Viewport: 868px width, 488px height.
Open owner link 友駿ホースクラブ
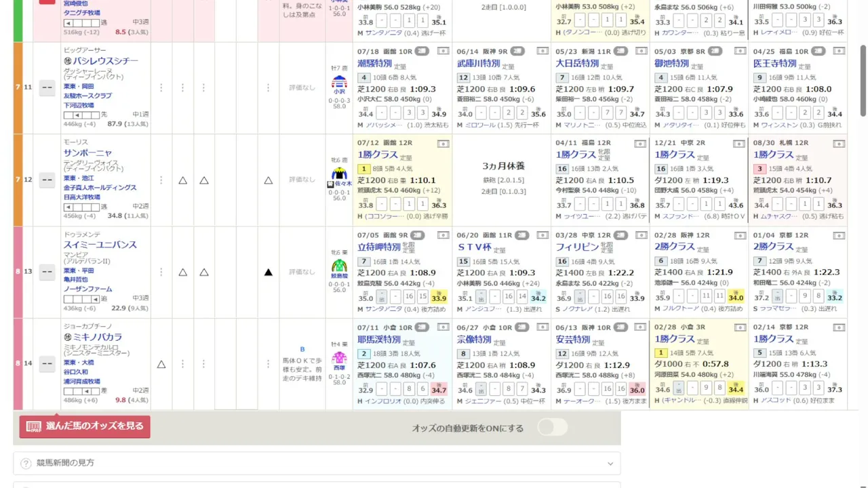pyautogui.click(x=88, y=96)
